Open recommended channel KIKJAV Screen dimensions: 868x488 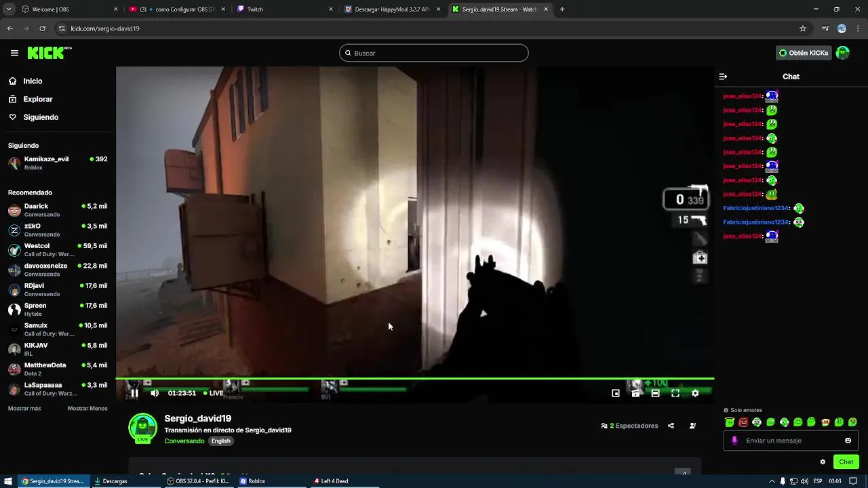58,349
